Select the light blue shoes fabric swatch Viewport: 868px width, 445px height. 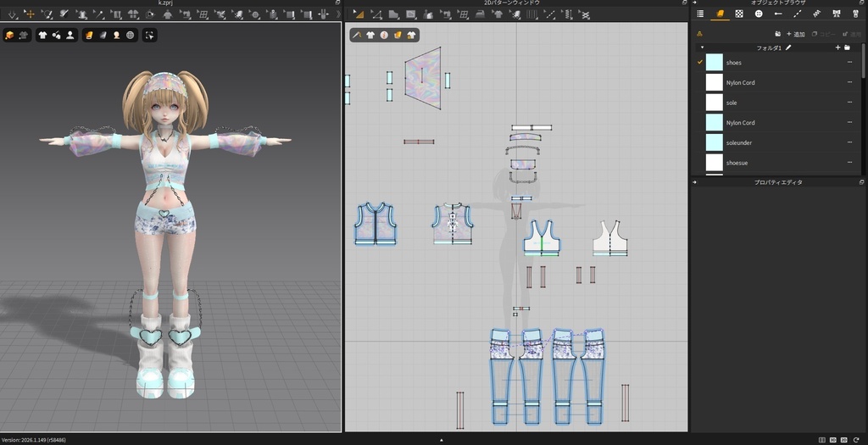(714, 63)
